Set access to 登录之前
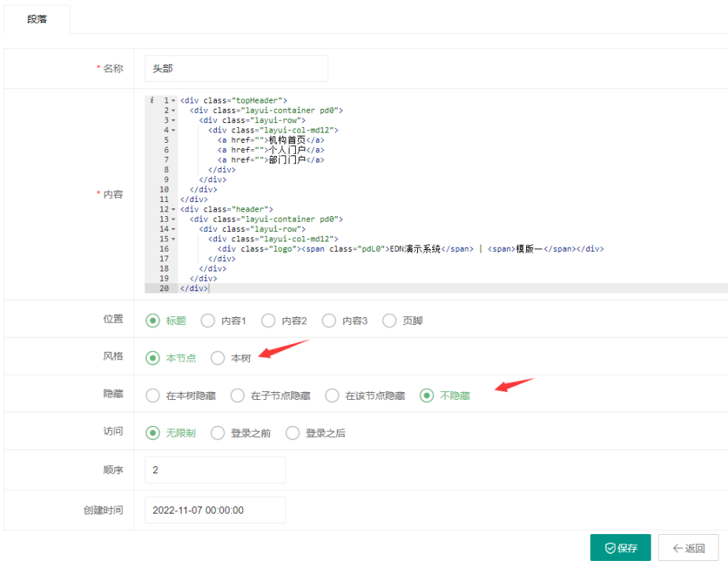This screenshot has height=568, width=728. point(218,433)
